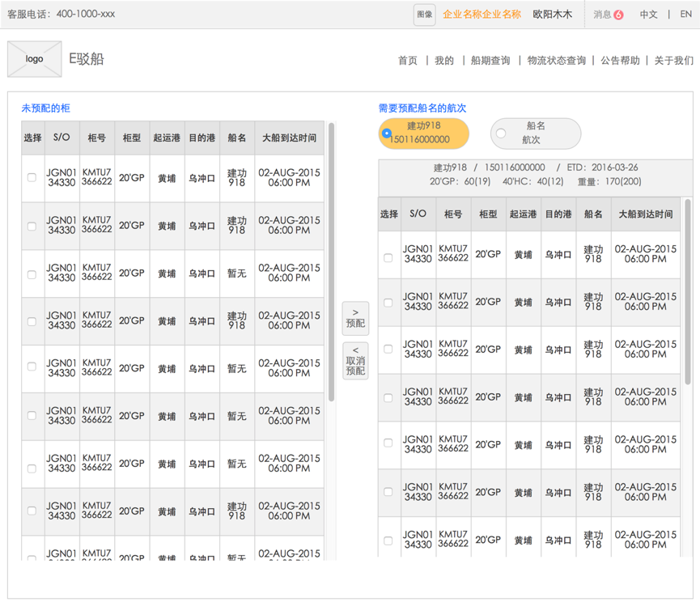Tick first row checkbox in right voyage table

(388, 258)
